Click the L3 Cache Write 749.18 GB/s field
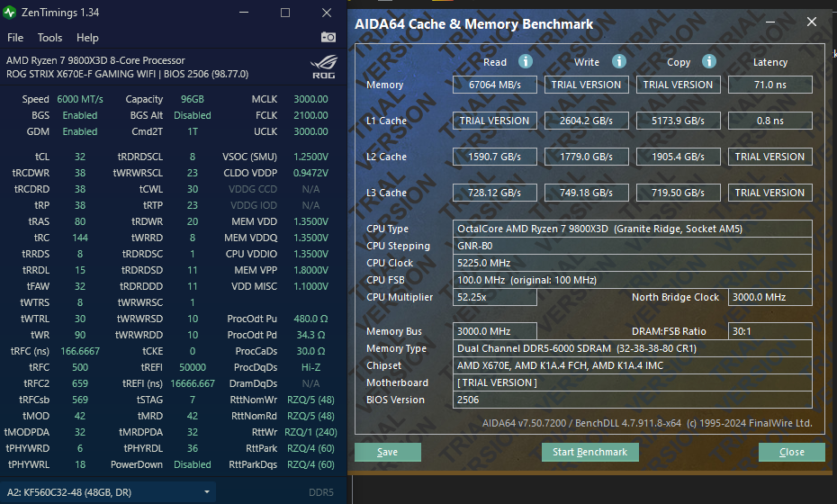 [x=586, y=193]
